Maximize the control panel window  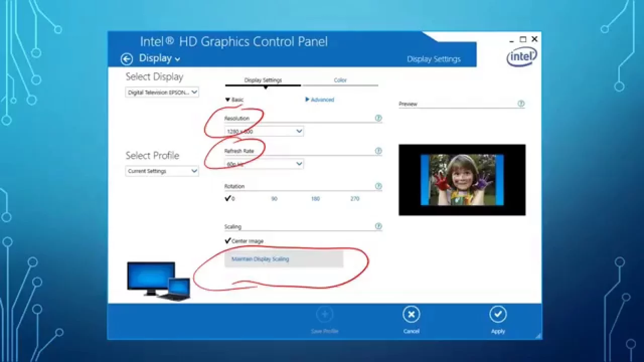523,39
